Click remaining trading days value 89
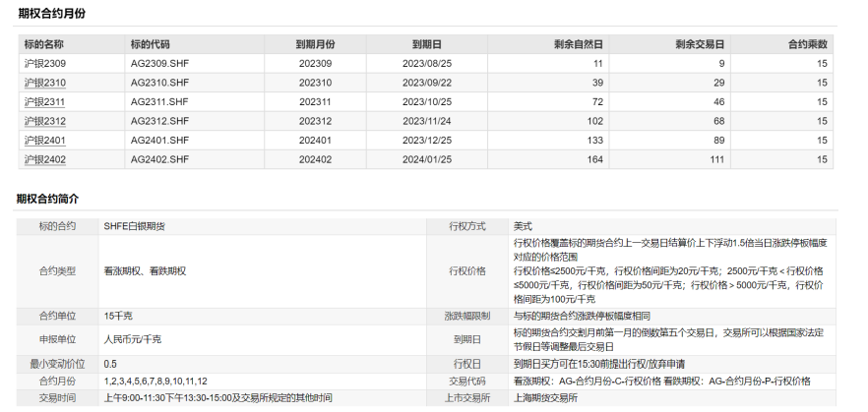Image resolution: width=868 pixels, height=412 pixels. click(x=718, y=141)
